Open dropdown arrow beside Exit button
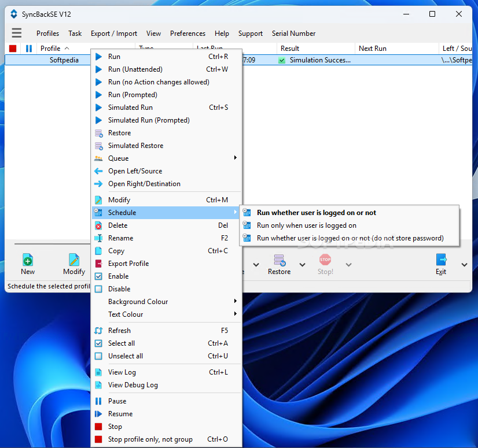478x448 pixels. point(464,265)
